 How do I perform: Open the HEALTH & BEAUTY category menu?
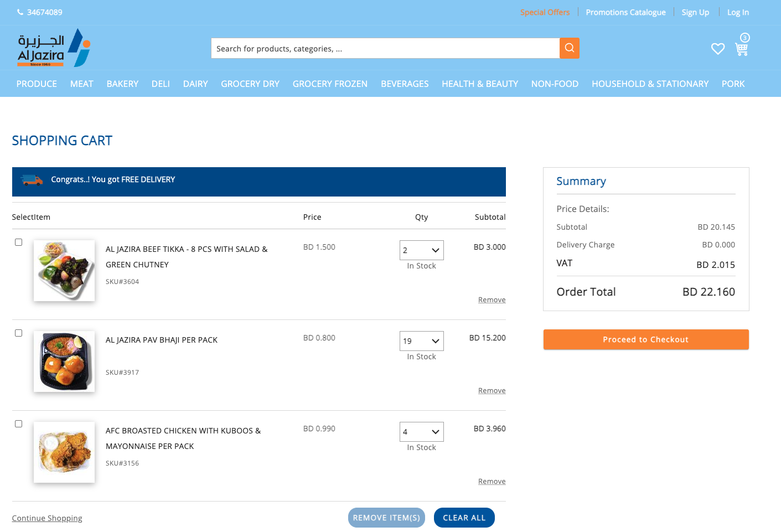click(480, 84)
